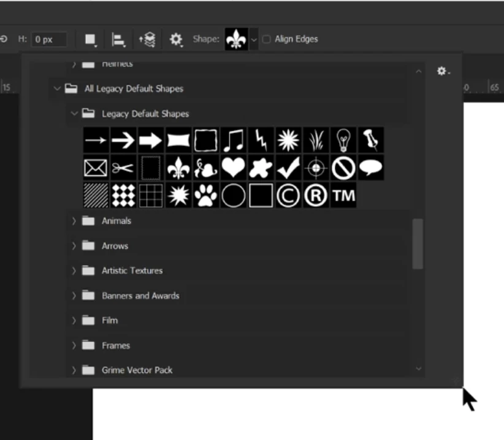
Task: Expand the Arrows folder
Action: point(74,246)
